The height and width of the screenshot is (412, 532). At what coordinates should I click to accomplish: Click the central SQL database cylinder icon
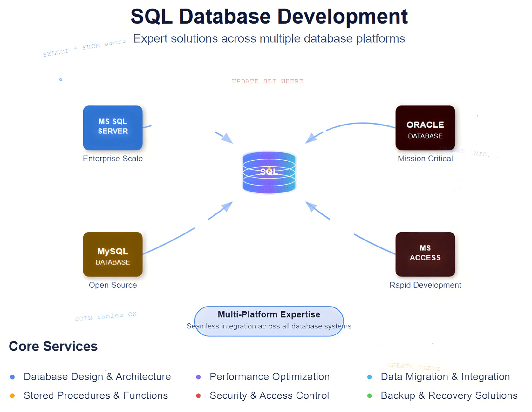[269, 172]
